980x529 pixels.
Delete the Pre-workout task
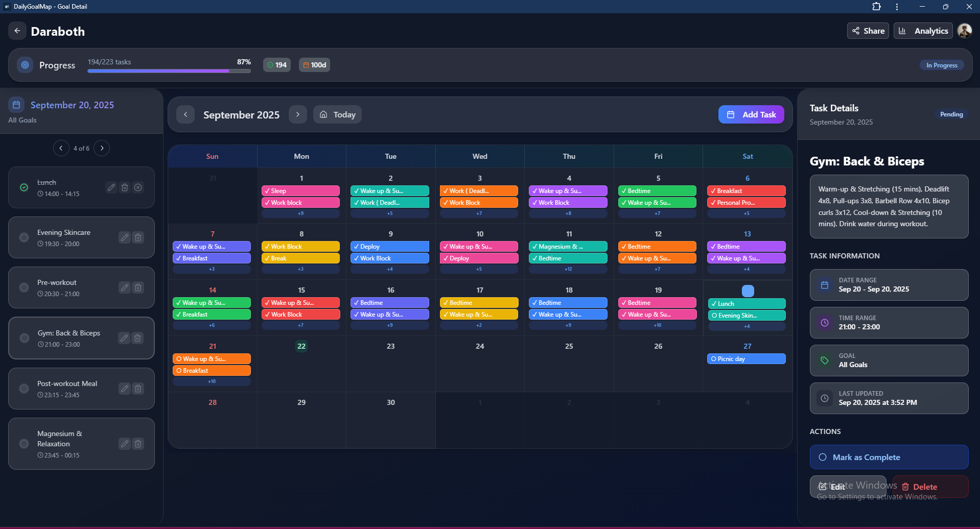pos(138,287)
